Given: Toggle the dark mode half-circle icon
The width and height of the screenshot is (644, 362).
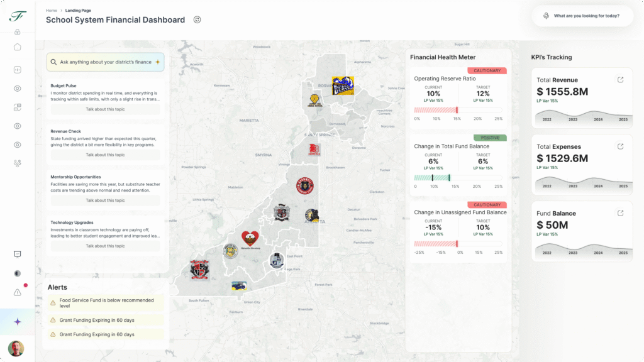Looking at the screenshot, I should point(18,273).
